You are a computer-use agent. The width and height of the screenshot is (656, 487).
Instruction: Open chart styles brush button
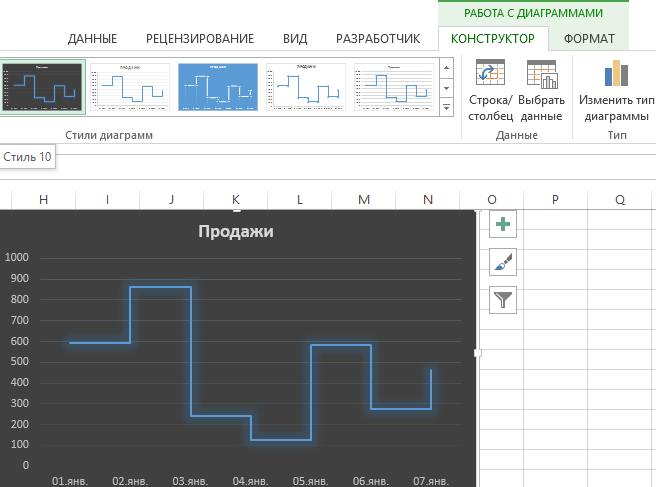503,262
